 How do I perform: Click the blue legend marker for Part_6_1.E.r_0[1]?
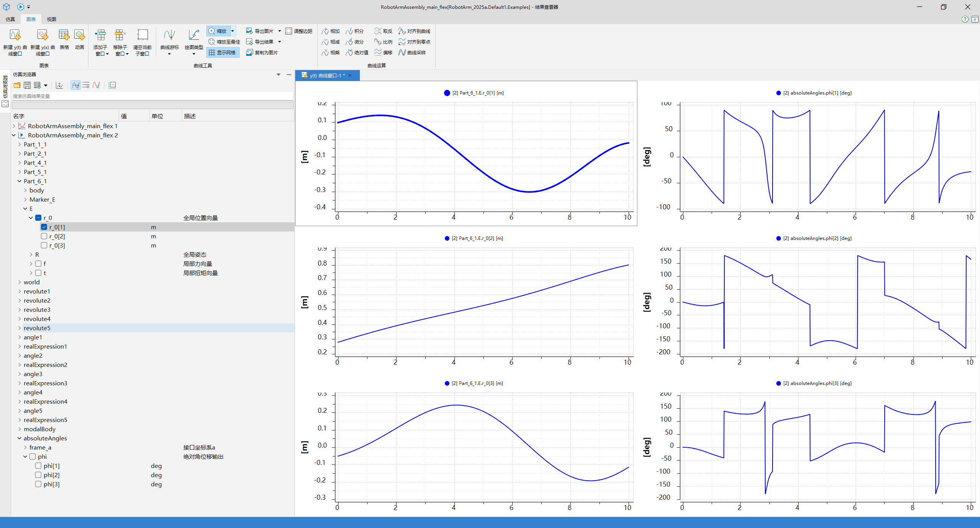point(447,93)
